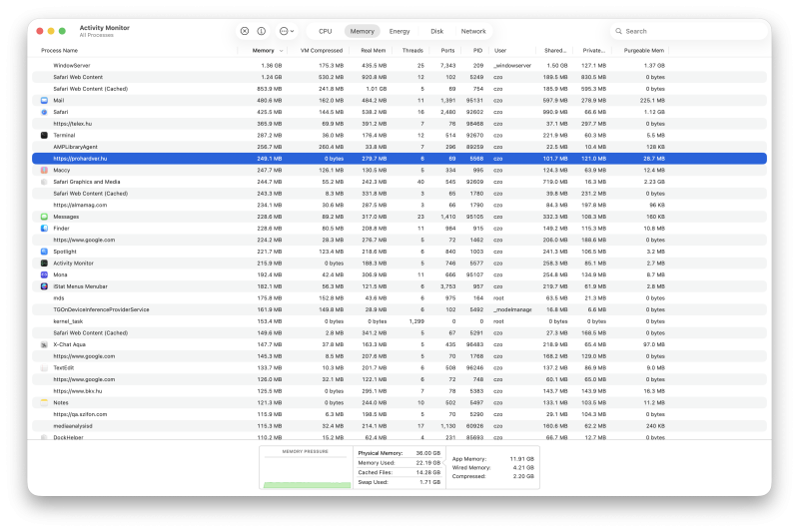This screenshot has height=532, width=799.
Task: Click the _windowserver user cell
Action: [512, 66]
